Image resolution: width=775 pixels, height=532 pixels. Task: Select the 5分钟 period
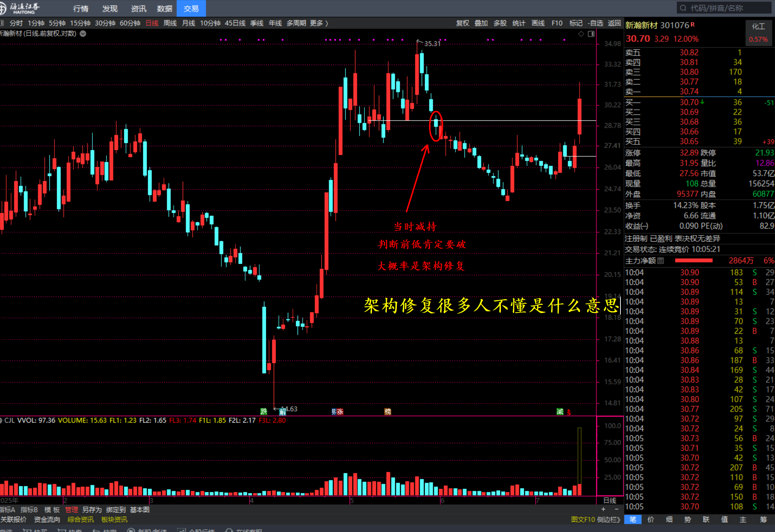pos(57,23)
